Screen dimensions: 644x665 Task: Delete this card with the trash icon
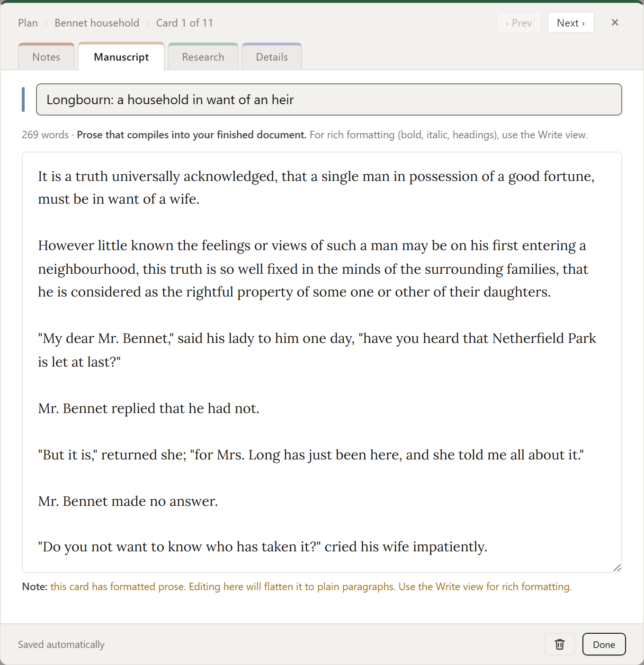(560, 644)
